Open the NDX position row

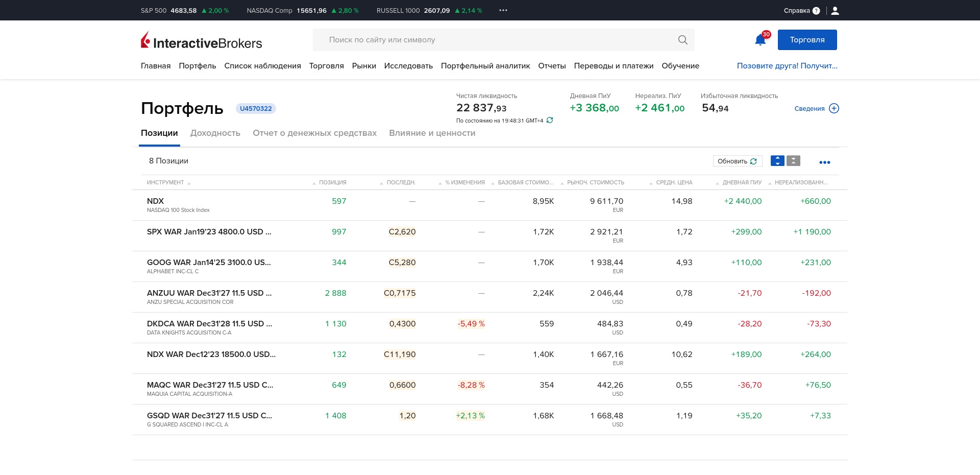[x=156, y=201]
